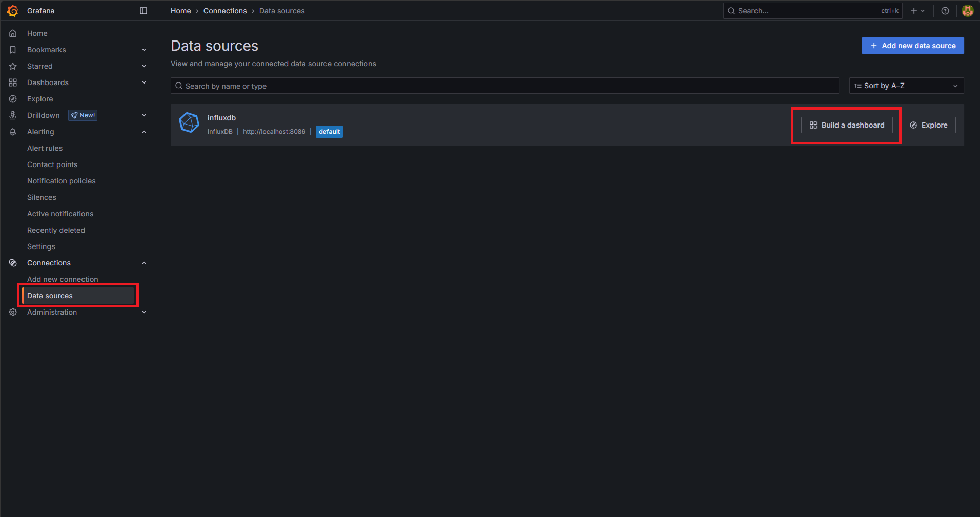Click the Explore compass icon in sidebar

point(13,99)
